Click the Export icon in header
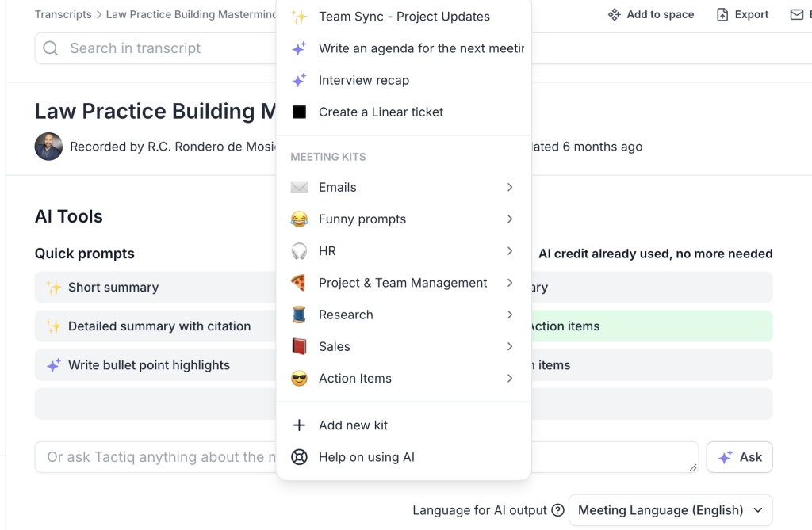This screenshot has width=812, height=530. pos(722,14)
